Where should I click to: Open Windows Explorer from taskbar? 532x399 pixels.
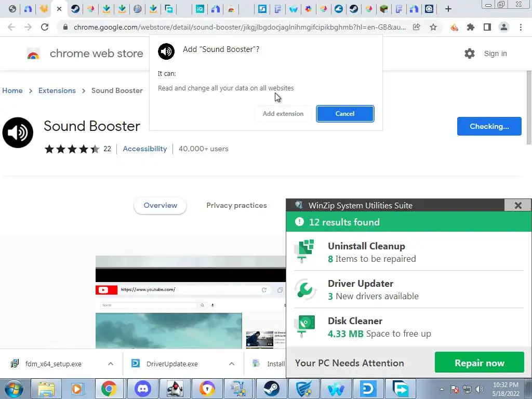[46, 389]
